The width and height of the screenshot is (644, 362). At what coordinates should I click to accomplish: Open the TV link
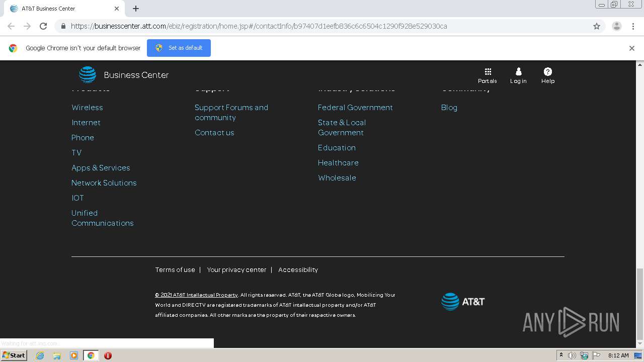coord(76,153)
